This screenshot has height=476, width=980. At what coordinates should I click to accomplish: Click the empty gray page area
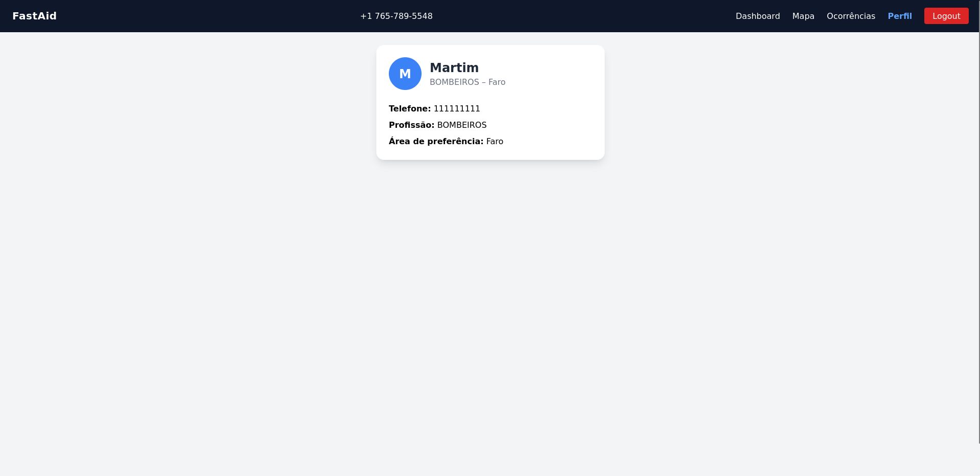coord(489,317)
